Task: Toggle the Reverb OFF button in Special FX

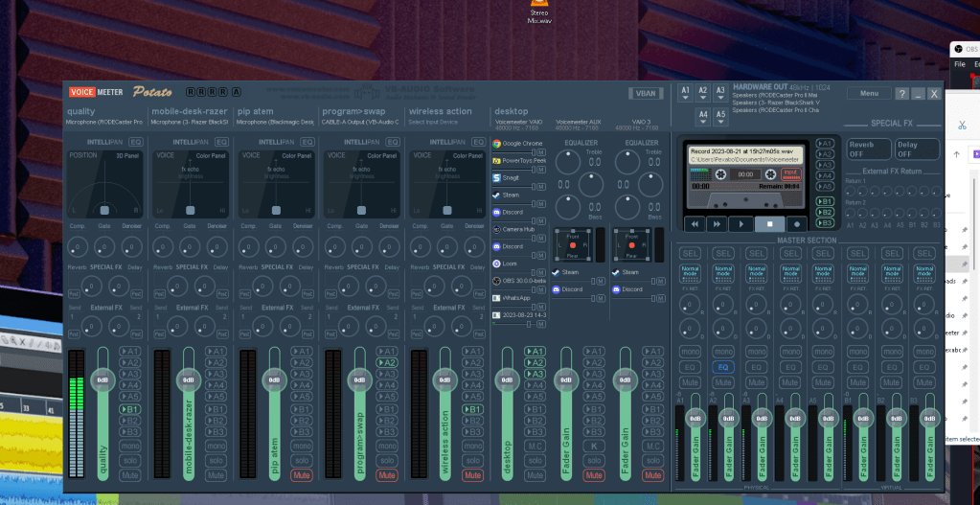Action: click(868, 149)
